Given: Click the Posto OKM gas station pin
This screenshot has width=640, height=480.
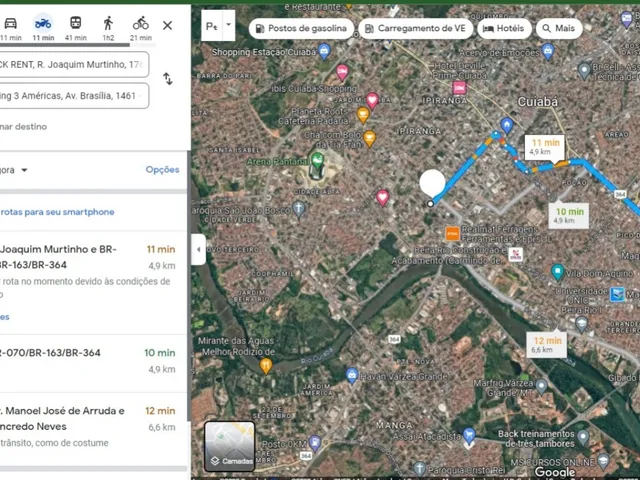Looking at the screenshot, I should click(314, 443).
